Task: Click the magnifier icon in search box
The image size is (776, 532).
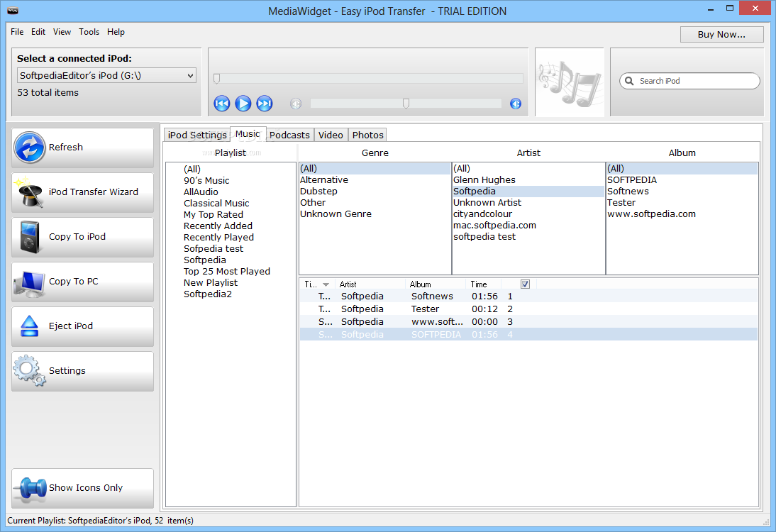Action: [x=629, y=81]
